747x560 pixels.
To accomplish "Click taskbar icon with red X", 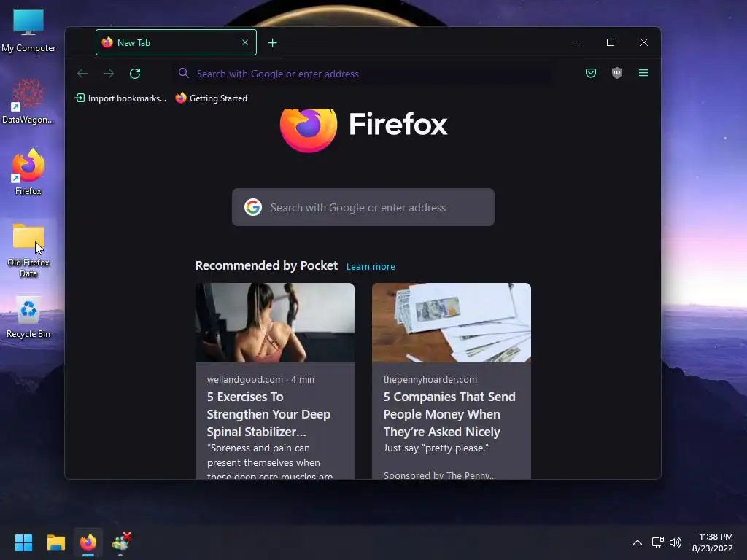I will [x=121, y=542].
